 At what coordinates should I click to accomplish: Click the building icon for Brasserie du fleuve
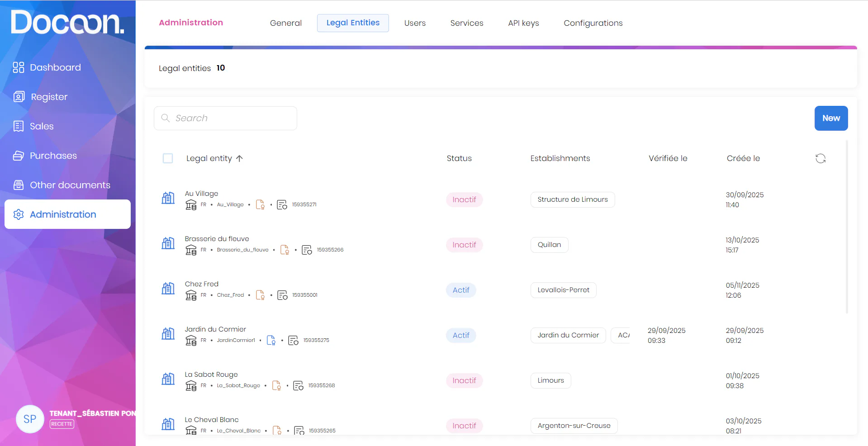pyautogui.click(x=168, y=243)
